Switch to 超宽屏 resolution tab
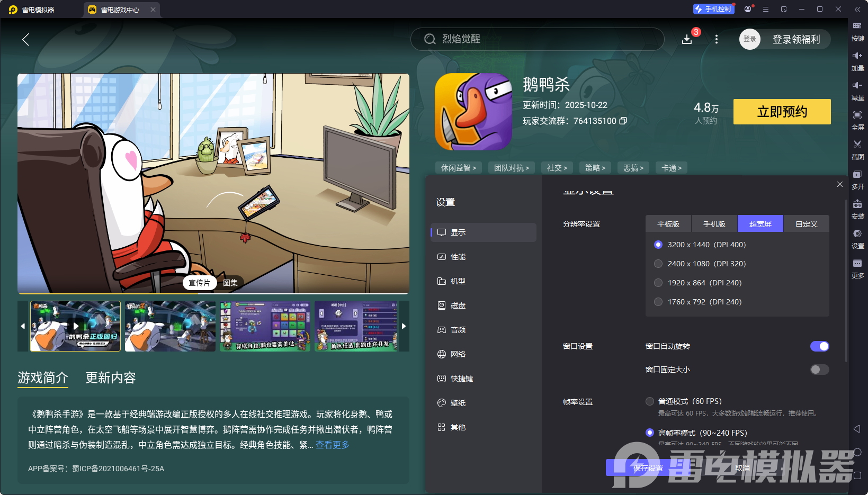868x495 pixels. 760,224
